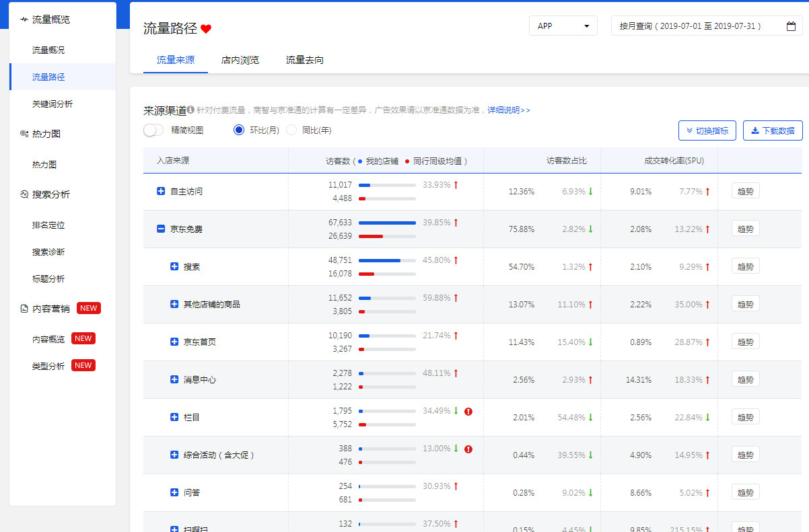809x532 pixels.
Task: Click the 热力图 section icon in sidebar
Action: [x=24, y=134]
